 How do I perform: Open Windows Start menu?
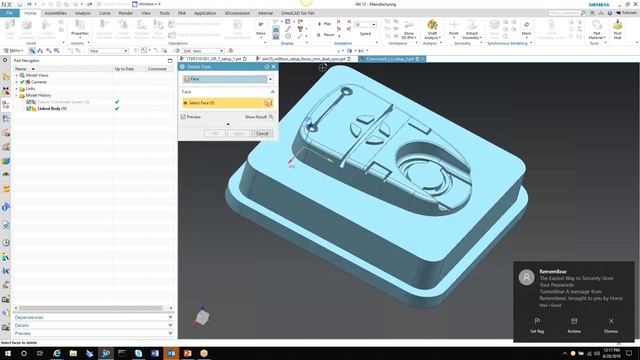8,353
